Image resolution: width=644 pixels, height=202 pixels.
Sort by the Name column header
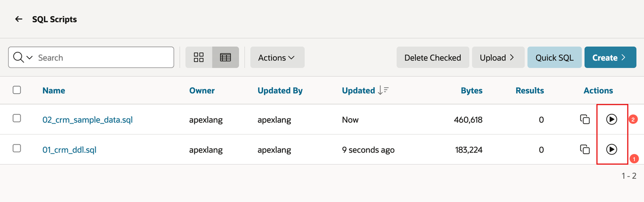(x=54, y=91)
